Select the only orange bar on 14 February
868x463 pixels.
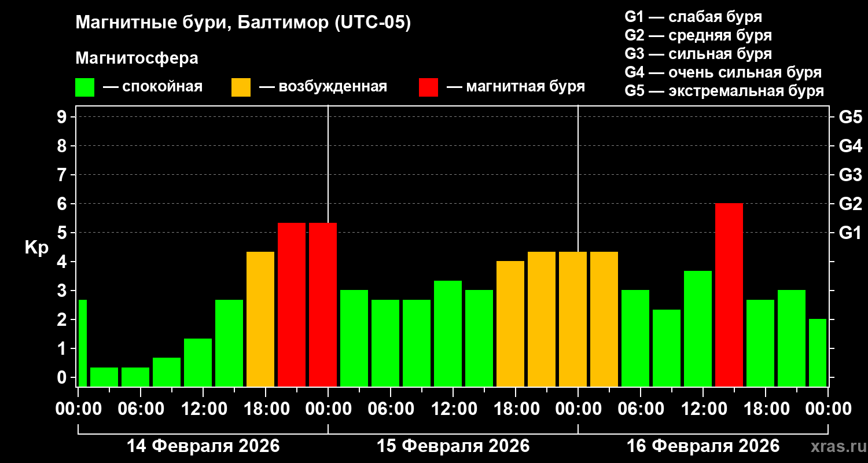(x=260, y=319)
